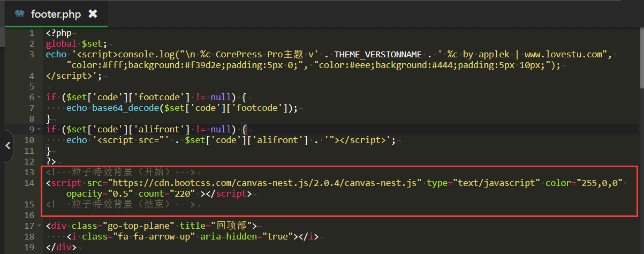Fold the alifront if-block at line 9
This screenshot has height=254, width=644.
[x=40, y=129]
